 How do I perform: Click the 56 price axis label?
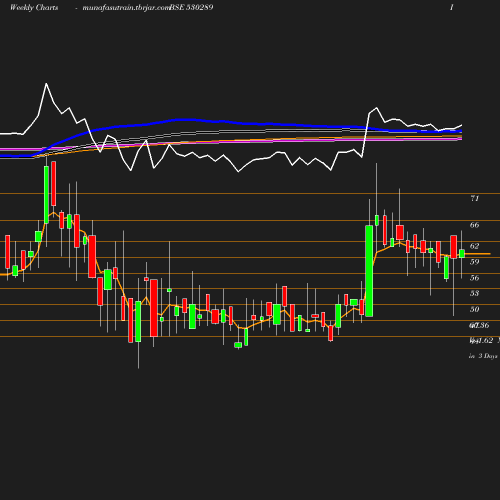point(475,278)
